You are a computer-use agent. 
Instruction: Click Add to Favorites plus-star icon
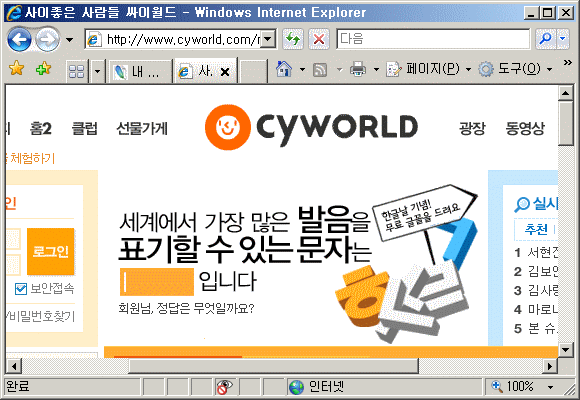pyautogui.click(x=43, y=68)
